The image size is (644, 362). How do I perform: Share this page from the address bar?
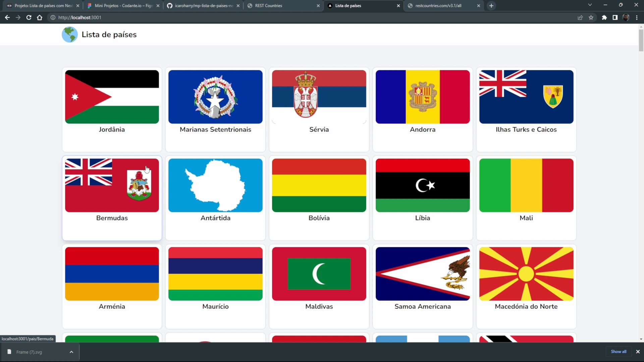tap(580, 17)
